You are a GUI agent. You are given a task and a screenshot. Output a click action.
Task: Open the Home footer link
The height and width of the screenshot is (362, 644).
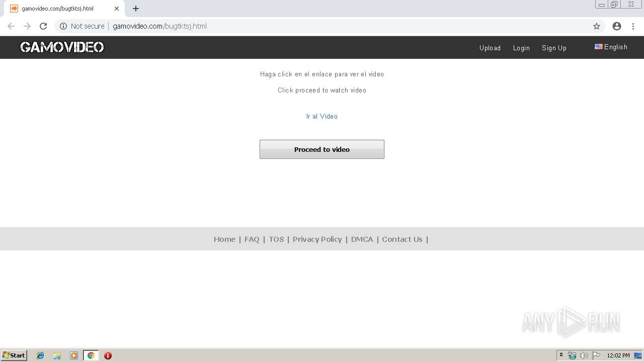tap(224, 239)
